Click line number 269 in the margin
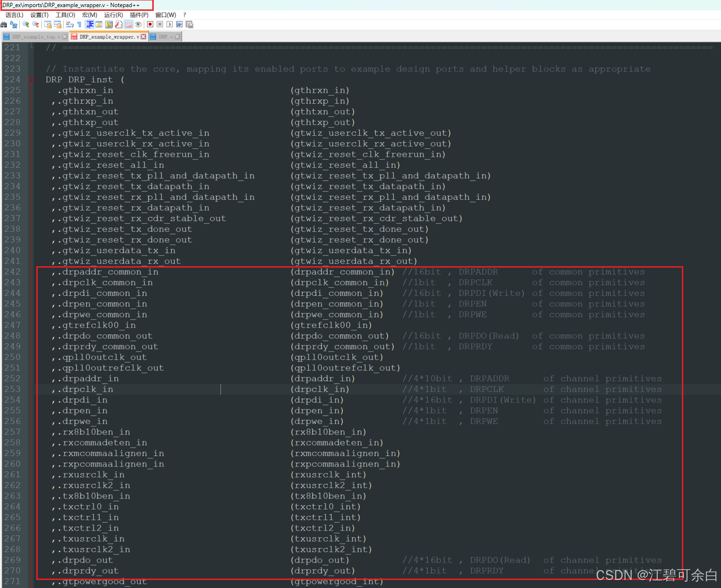Screen dimensions: 721x588 point(12,560)
